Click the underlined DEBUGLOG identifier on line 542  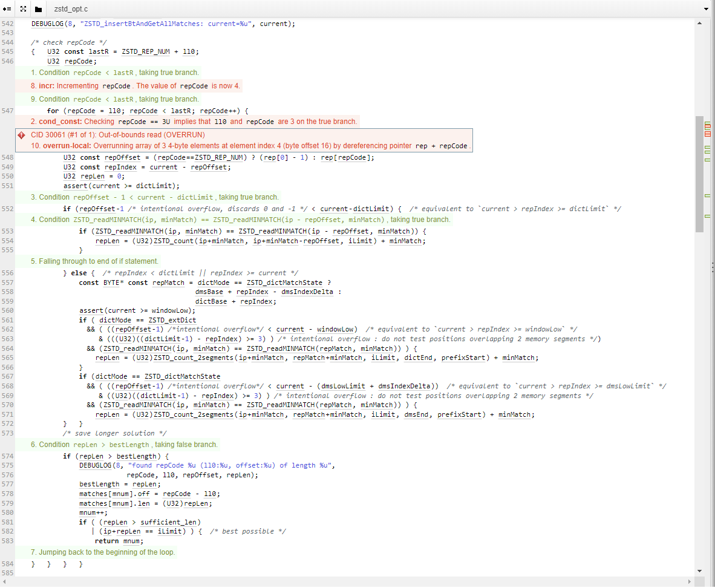click(47, 24)
